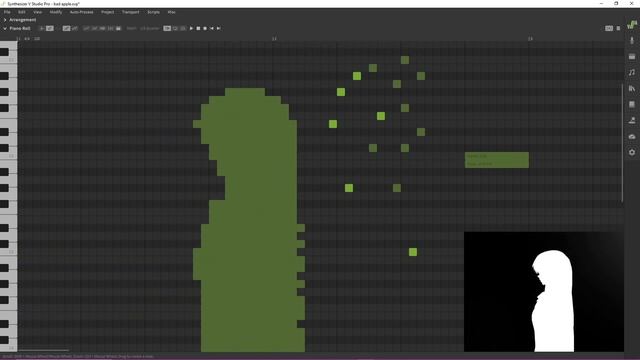
Task: Open the License and Updates stamp icon
Action: (x=632, y=120)
